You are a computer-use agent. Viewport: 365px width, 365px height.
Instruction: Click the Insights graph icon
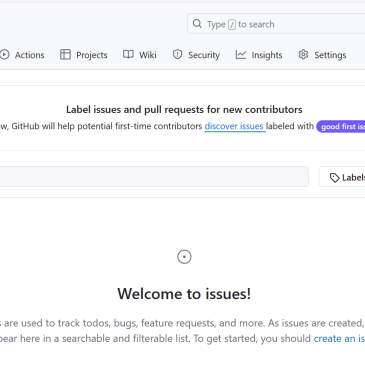pos(241,54)
